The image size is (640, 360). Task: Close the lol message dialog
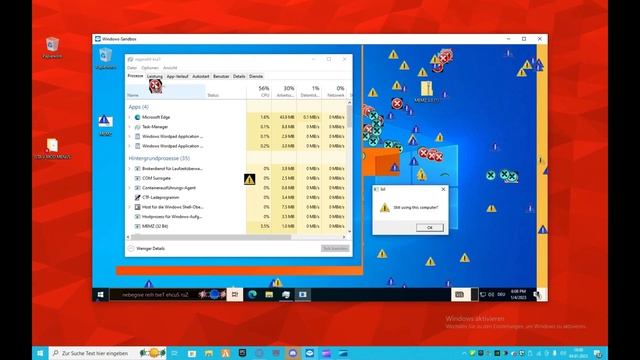443,189
